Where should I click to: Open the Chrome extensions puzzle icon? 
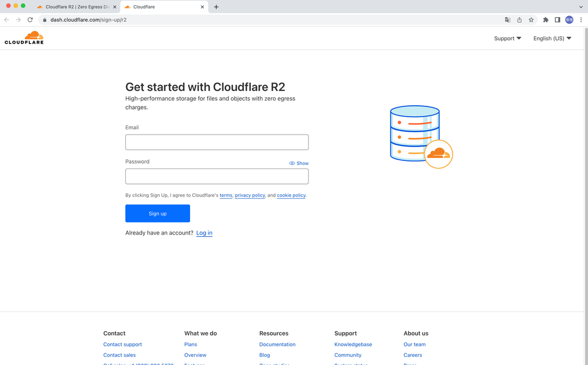546,19
